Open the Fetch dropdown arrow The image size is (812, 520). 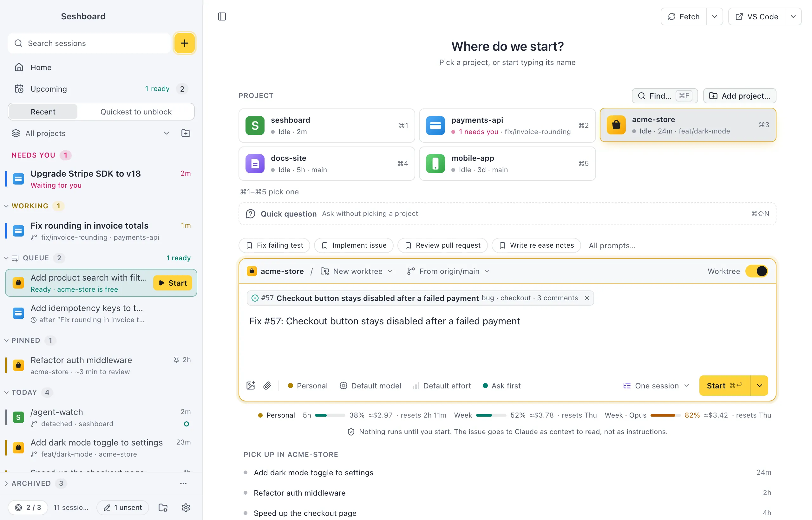714,16
